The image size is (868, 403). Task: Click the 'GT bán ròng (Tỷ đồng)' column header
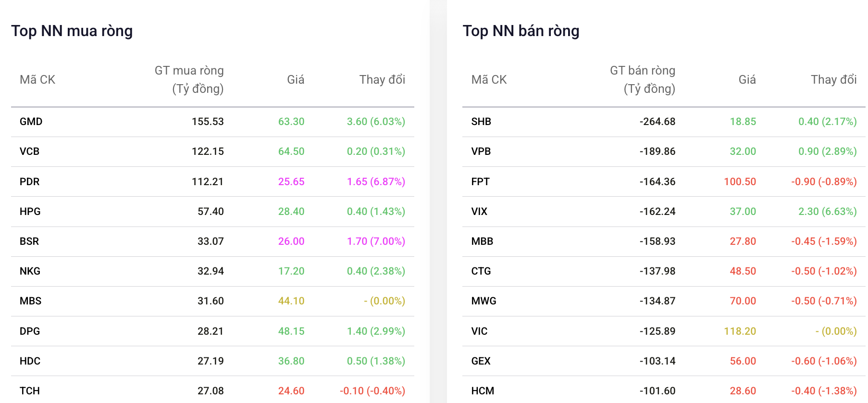coord(643,80)
